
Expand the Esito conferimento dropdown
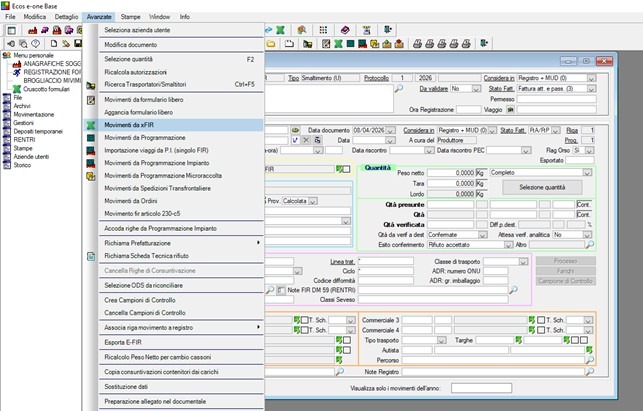[x=507, y=244]
